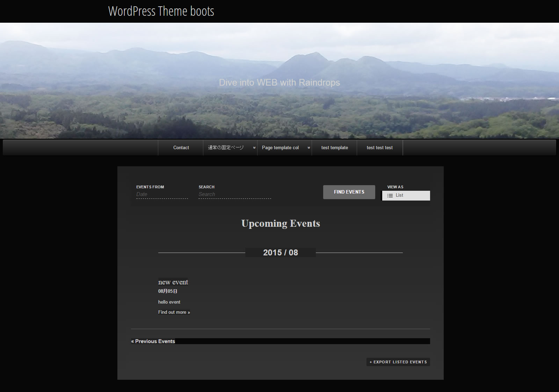Click the Upcoming Events heading

(281, 224)
